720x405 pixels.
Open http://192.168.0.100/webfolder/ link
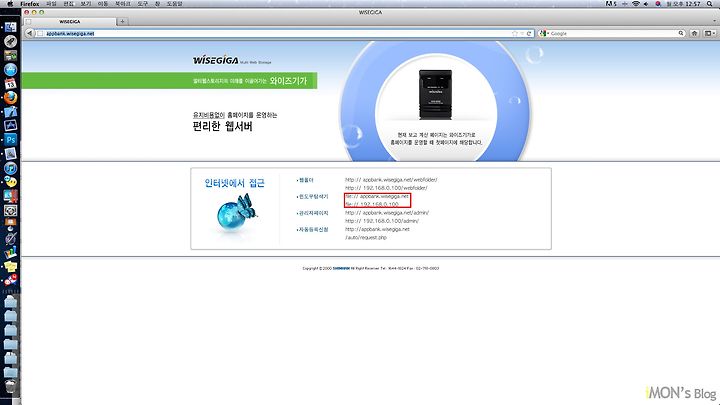pyautogui.click(x=386, y=188)
